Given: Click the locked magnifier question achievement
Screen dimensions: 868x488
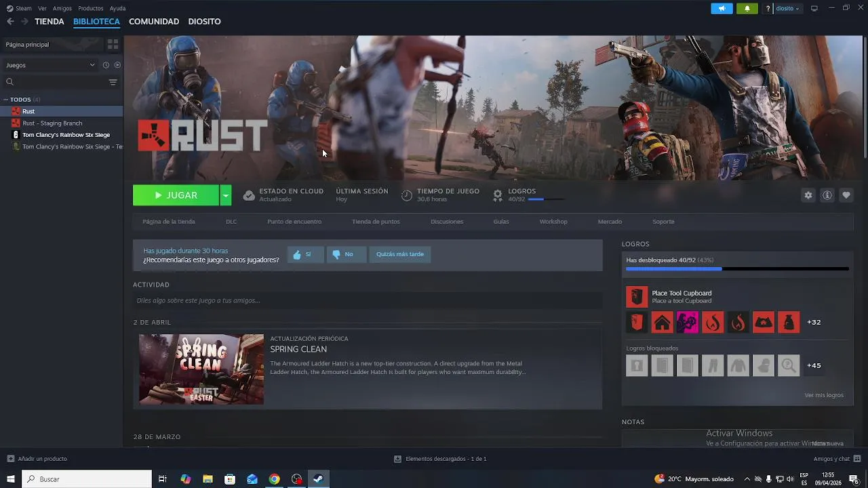Looking at the screenshot, I should (789, 365).
